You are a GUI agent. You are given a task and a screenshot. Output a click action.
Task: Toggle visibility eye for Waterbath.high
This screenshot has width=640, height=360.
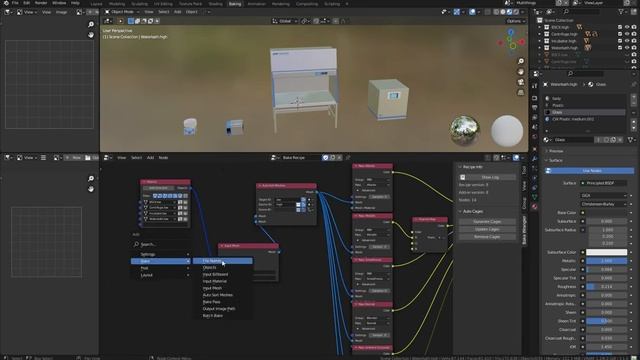pos(627,48)
